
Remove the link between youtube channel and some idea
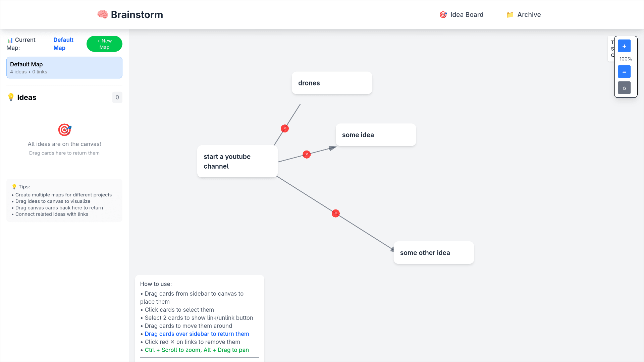coord(307,154)
